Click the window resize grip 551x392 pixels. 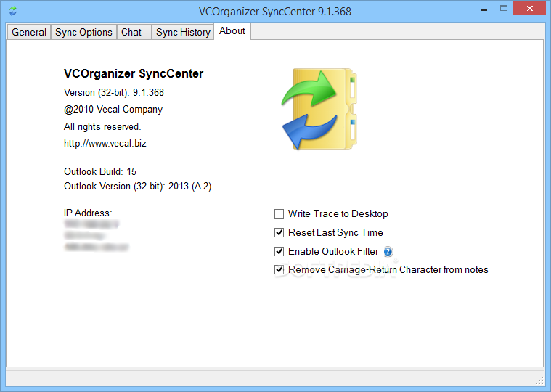coord(539,381)
